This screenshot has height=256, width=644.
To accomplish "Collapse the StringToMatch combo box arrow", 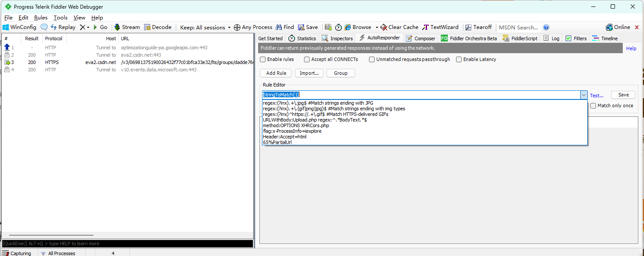I will [583, 95].
